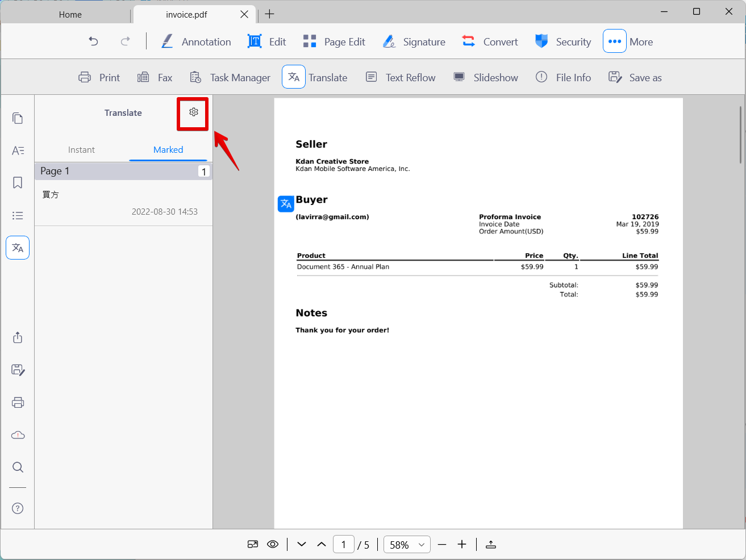Open the 58% zoom level dropdown
This screenshot has width=746, height=560.
click(407, 544)
